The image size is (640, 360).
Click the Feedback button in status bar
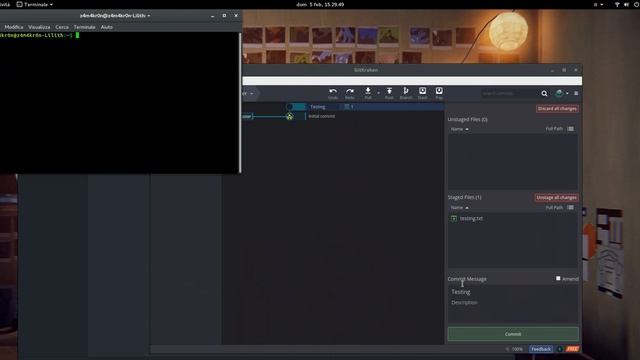point(541,349)
